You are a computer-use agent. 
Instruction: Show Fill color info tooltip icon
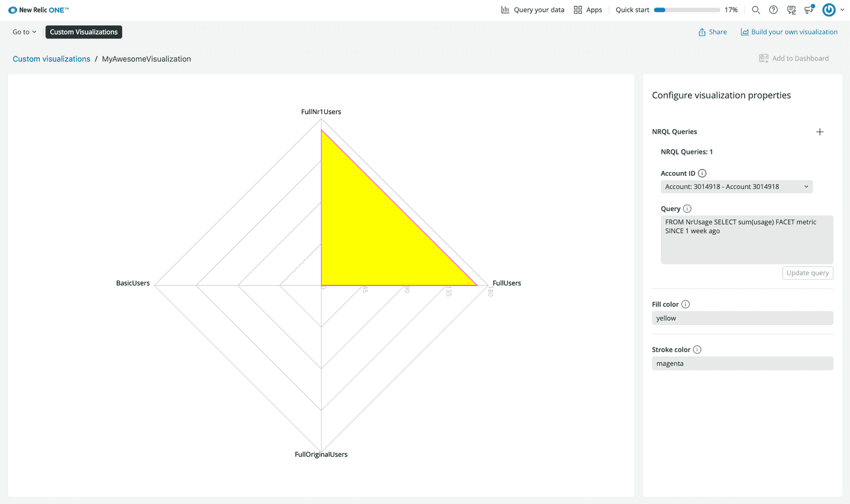[x=685, y=304]
